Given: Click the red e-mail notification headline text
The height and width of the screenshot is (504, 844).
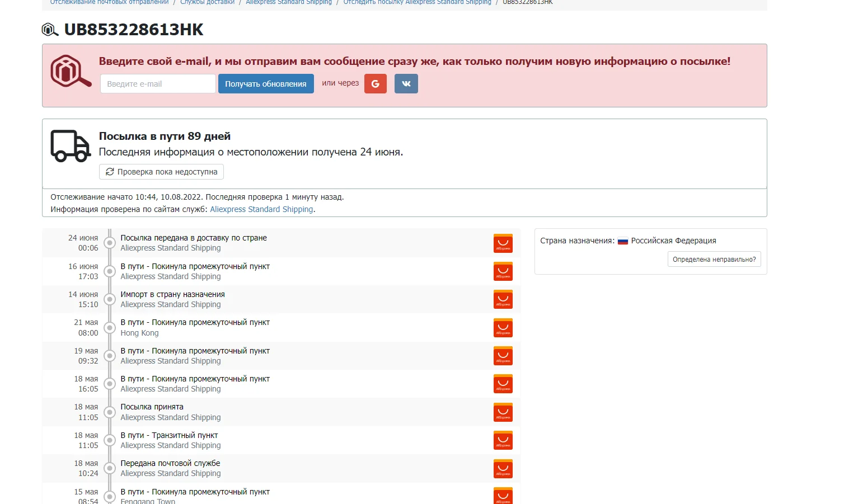Looking at the screenshot, I should [415, 62].
